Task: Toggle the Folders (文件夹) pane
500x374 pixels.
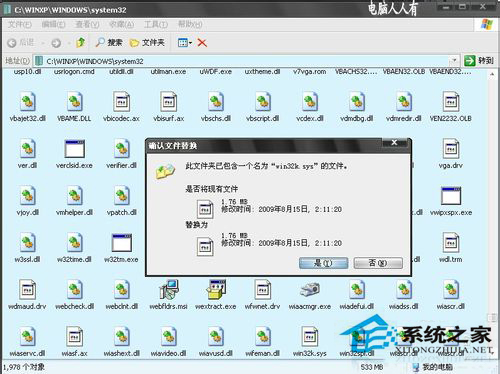Action: pyautogui.click(x=147, y=43)
